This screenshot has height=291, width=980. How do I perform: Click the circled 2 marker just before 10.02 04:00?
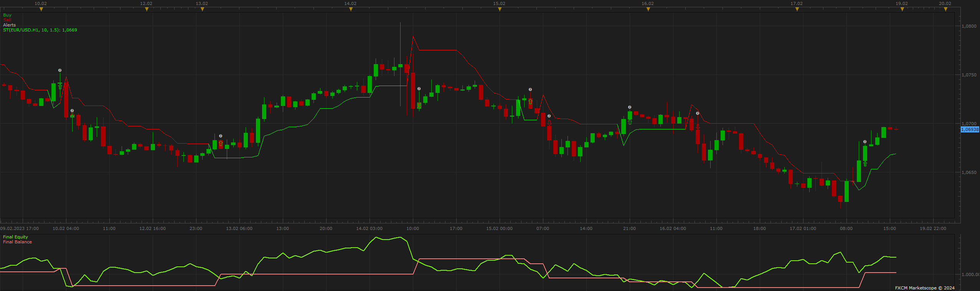click(x=60, y=70)
